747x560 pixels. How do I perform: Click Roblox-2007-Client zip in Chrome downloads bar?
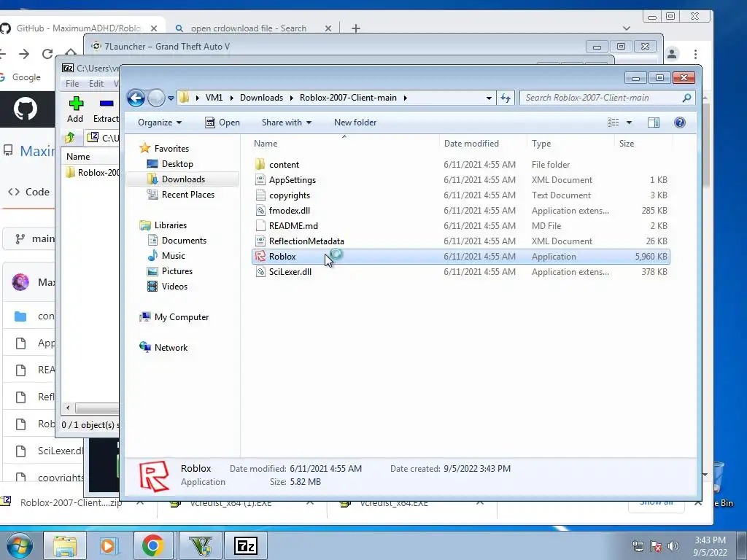[71, 502]
